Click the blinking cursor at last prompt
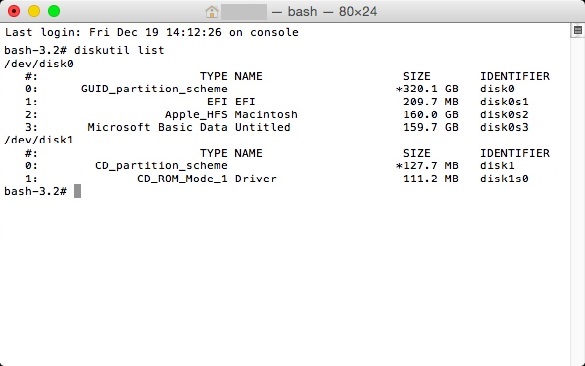Image resolution: width=585 pixels, height=366 pixels. [77, 191]
